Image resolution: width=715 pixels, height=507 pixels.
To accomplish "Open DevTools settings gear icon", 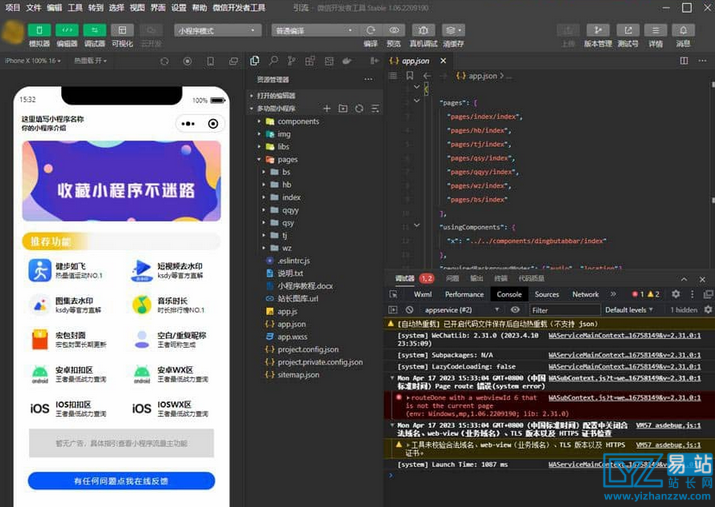I will [x=676, y=294].
